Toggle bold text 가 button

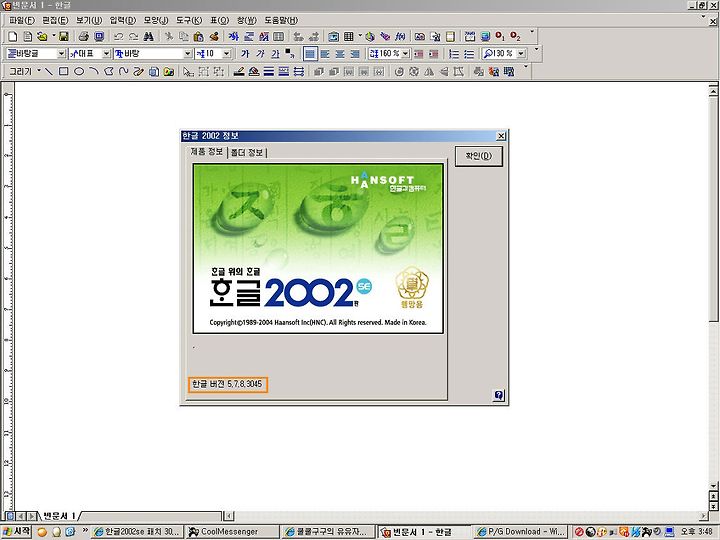[245, 54]
